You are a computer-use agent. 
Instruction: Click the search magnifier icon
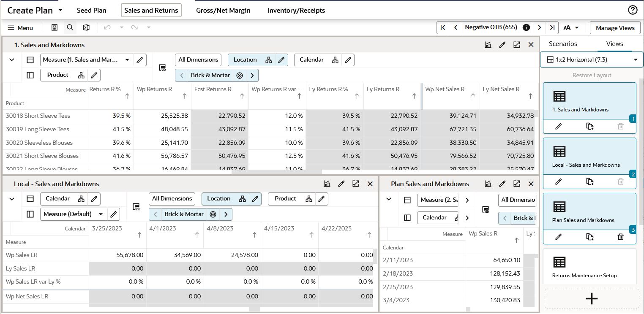pos(70,27)
